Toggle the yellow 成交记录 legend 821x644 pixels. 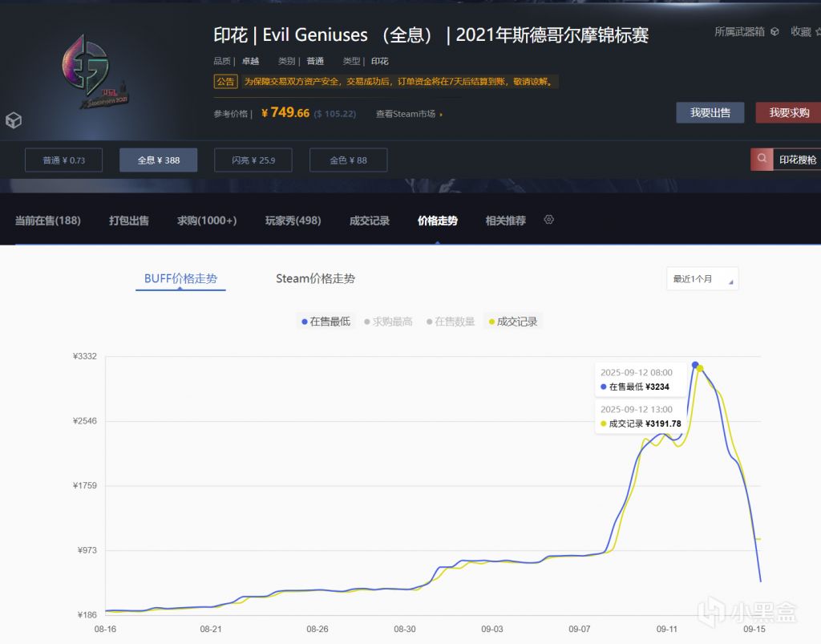tap(513, 321)
